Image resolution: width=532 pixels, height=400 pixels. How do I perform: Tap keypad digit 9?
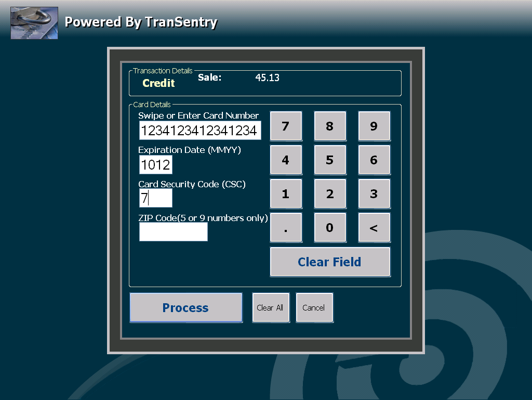pyautogui.click(x=374, y=126)
